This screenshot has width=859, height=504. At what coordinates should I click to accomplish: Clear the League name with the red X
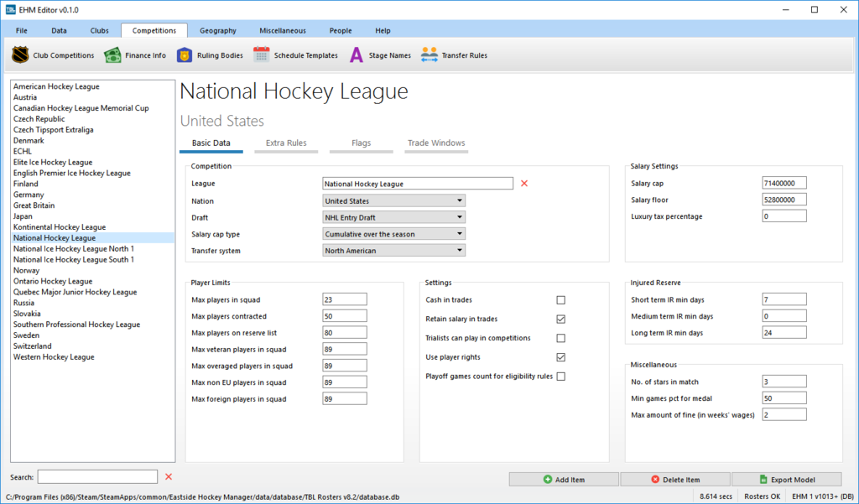pos(524,184)
